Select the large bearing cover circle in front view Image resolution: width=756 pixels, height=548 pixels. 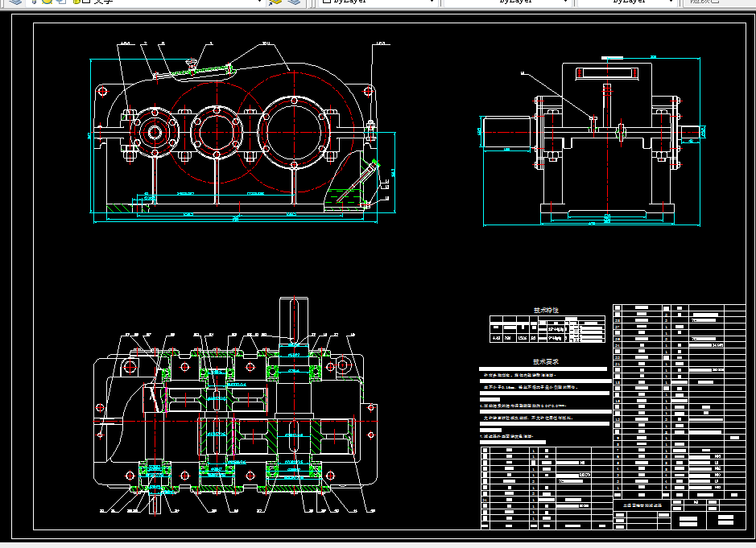click(294, 133)
